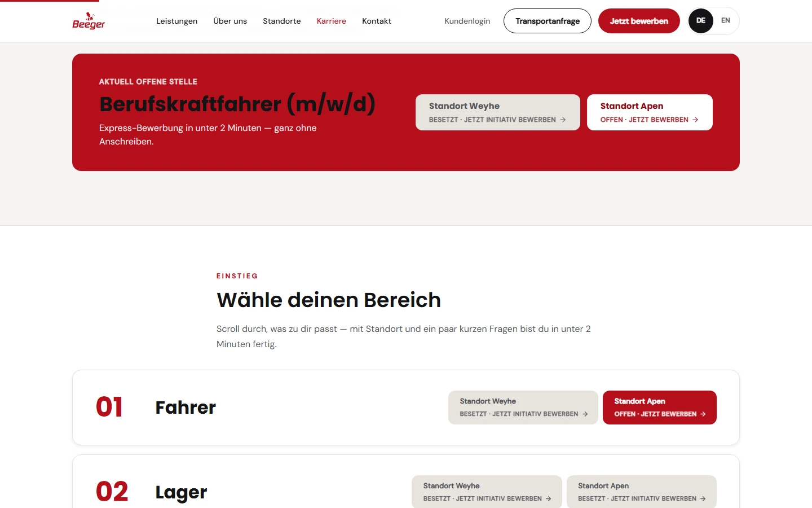Go to Über uns page
812x508 pixels.
click(x=230, y=21)
